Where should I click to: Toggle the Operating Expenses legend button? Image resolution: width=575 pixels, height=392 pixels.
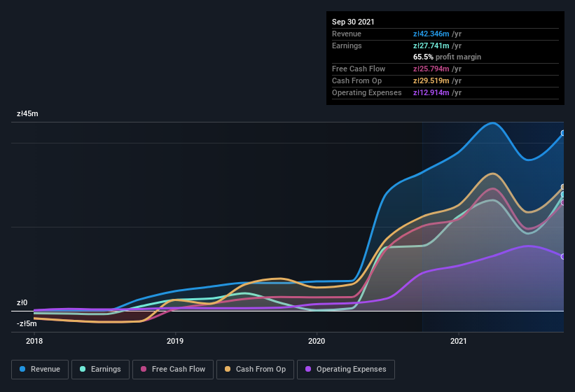(x=346, y=370)
